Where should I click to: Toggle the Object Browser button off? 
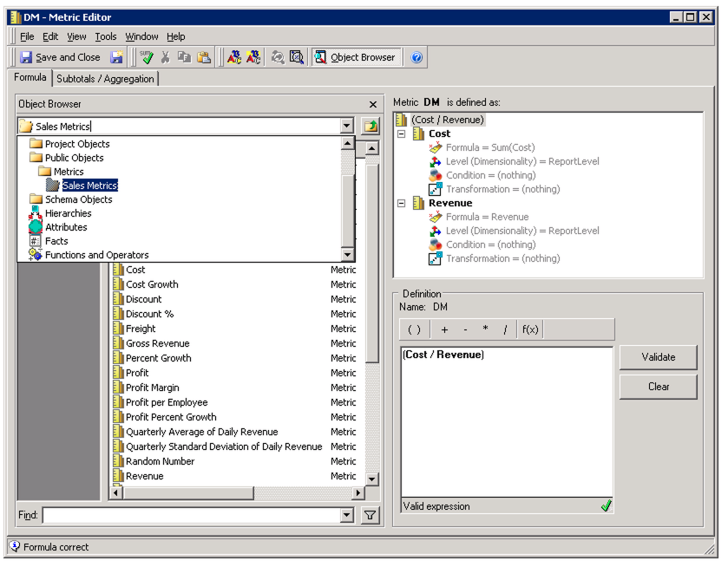coord(356,57)
